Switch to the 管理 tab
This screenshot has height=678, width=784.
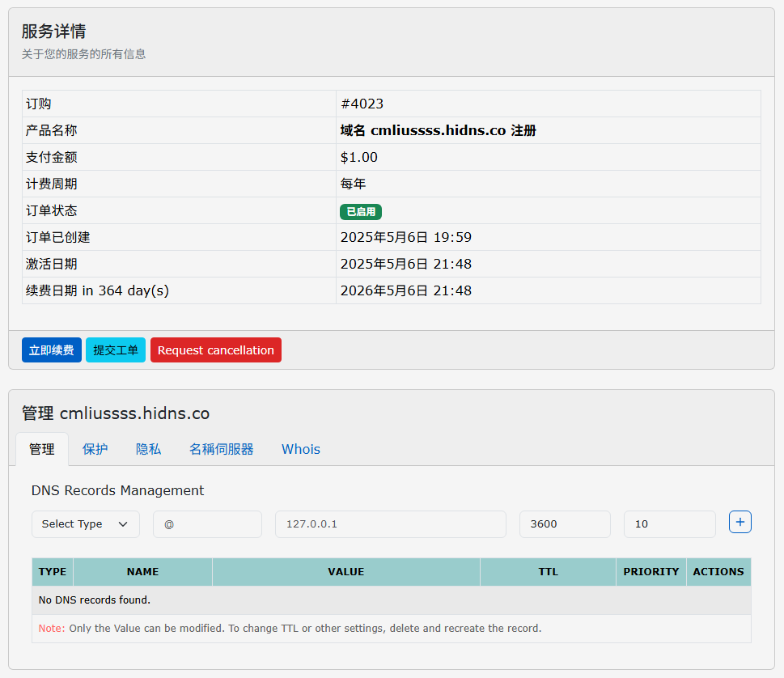[42, 449]
